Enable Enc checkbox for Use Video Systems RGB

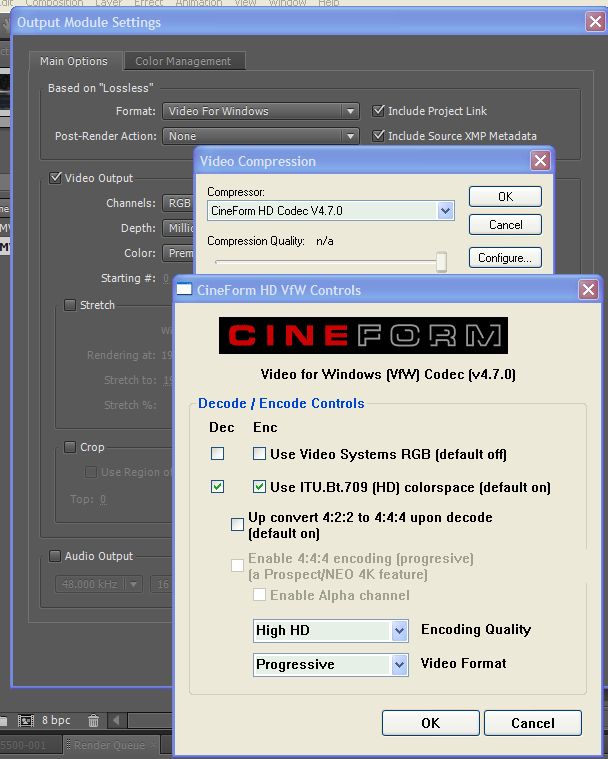click(259, 454)
